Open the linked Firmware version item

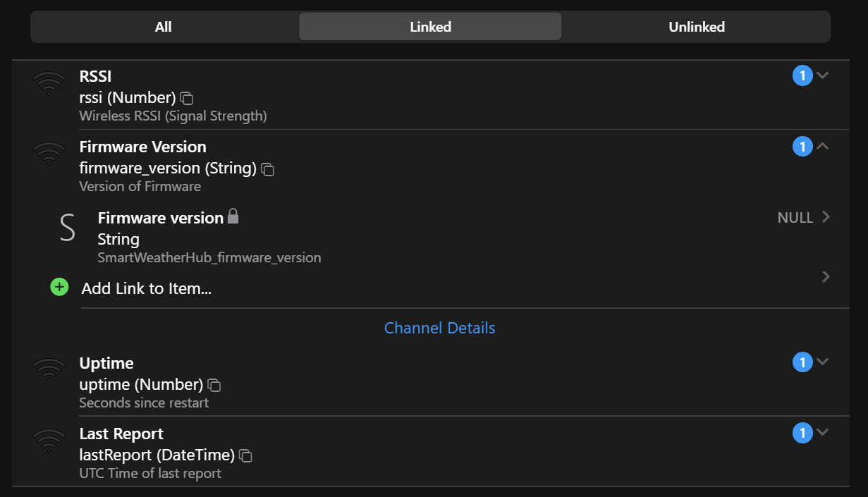click(x=161, y=219)
